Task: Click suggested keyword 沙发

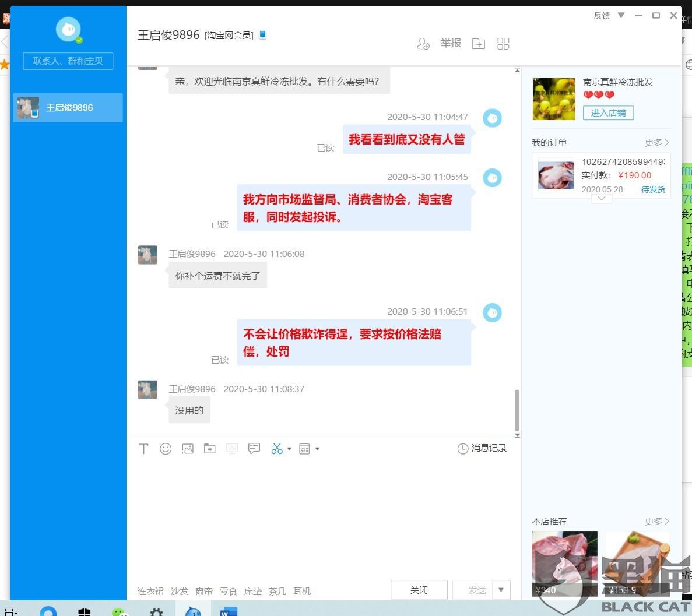Action: (x=180, y=591)
